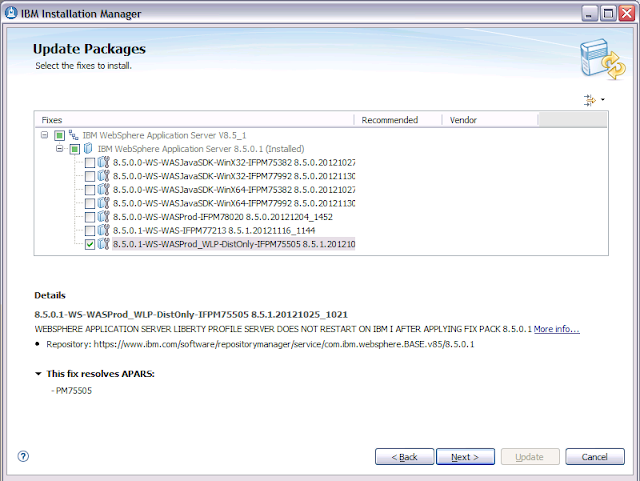Click fix icon for WASProd-IFPM78020
The image size is (640, 481).
[x=104, y=217]
